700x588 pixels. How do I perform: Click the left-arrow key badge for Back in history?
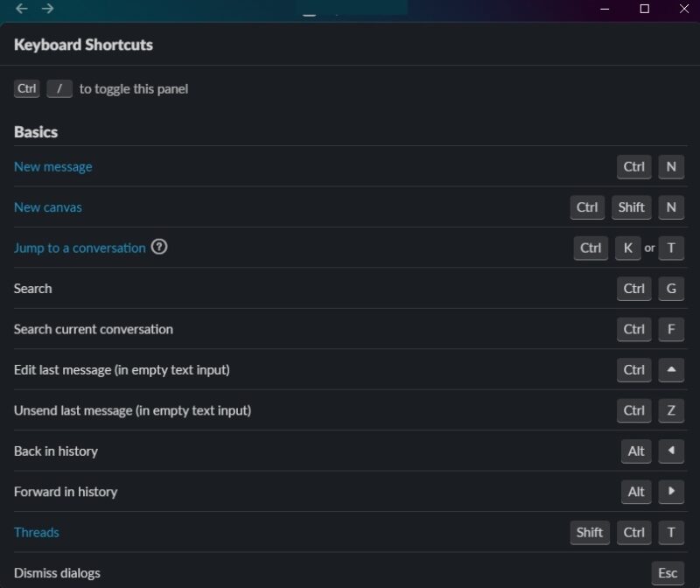[x=671, y=451]
